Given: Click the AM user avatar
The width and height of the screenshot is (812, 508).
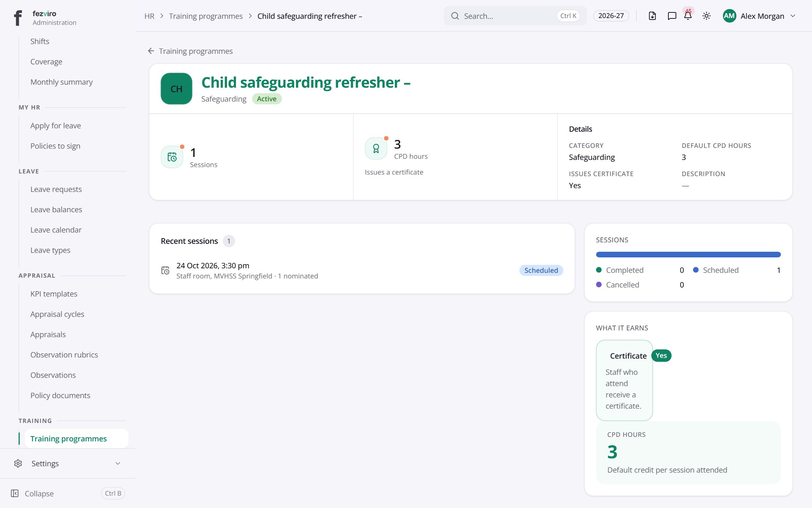Looking at the screenshot, I should pyautogui.click(x=729, y=16).
